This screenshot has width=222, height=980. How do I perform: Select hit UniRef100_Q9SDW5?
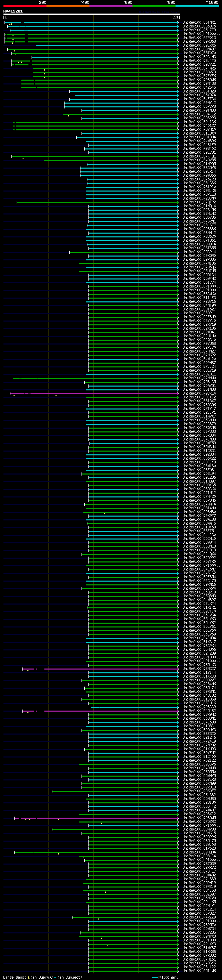(199, 818)
